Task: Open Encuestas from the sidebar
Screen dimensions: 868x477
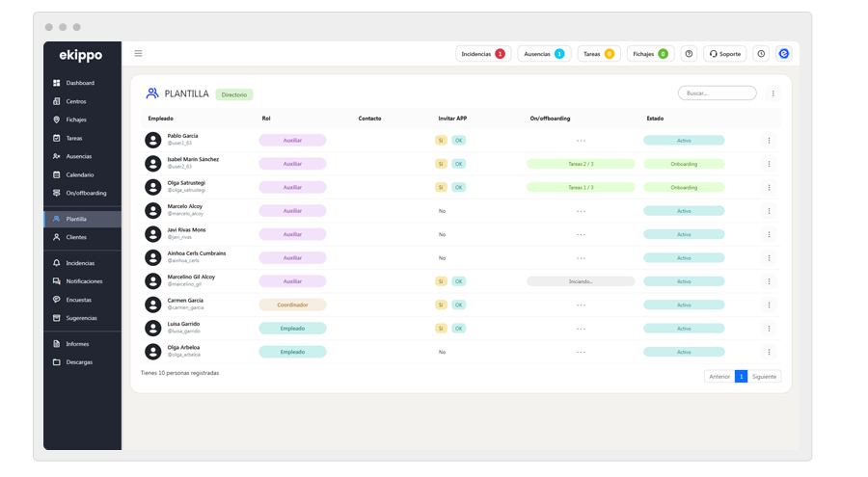Action: [x=79, y=300]
